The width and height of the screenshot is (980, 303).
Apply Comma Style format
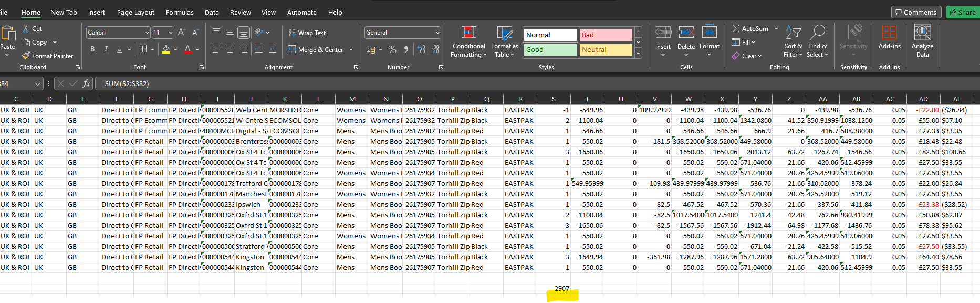[406, 49]
